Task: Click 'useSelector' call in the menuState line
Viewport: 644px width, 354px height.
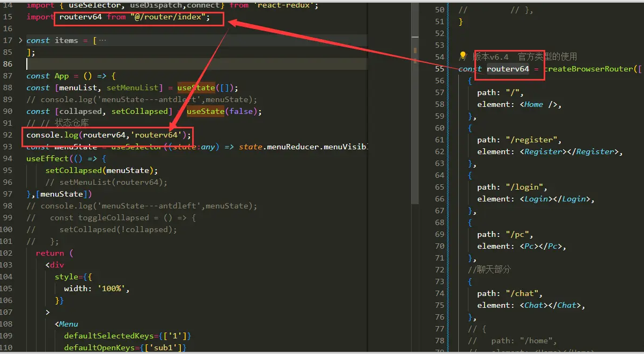Action: tap(137, 147)
